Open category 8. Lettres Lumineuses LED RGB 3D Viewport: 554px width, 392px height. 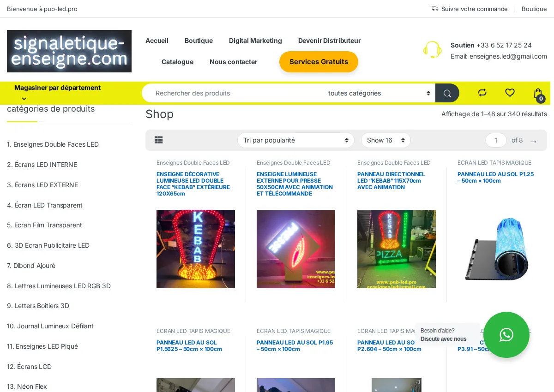pos(59,286)
